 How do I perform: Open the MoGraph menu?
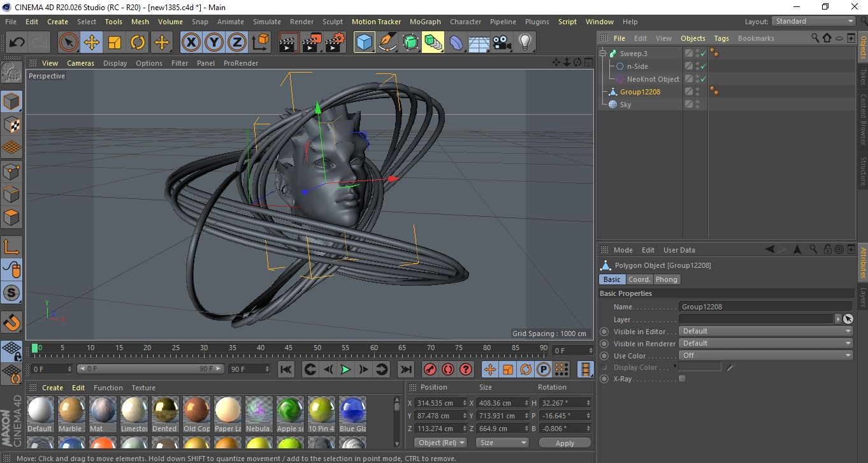[425, 22]
